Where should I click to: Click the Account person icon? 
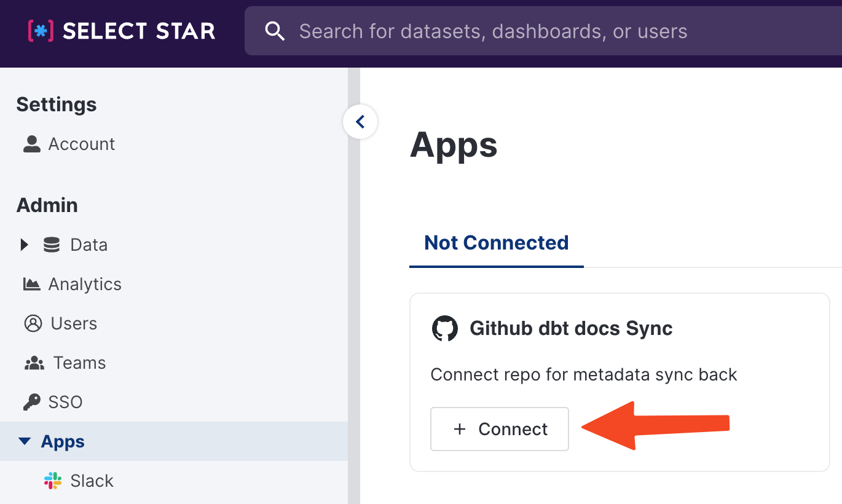pos(31,144)
